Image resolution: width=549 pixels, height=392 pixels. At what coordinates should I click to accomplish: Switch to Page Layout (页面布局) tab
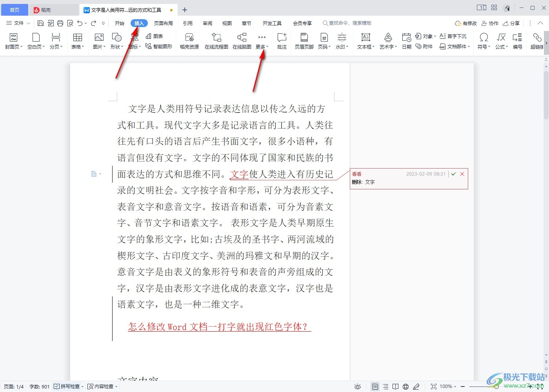tap(164, 23)
